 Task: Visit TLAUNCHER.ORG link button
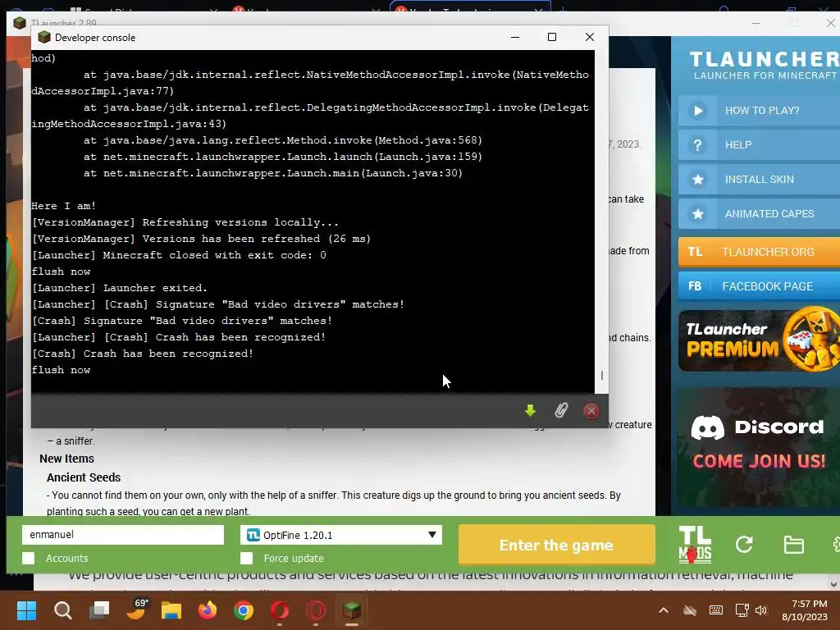[759, 252]
